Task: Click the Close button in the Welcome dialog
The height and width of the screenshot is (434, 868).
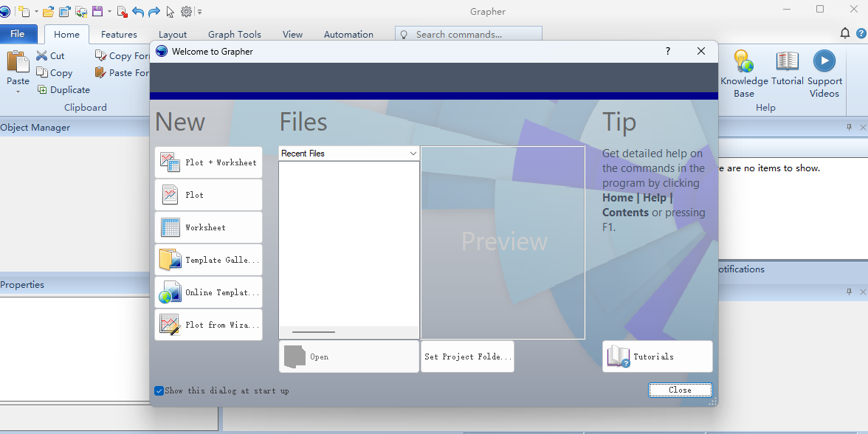Action: click(681, 390)
